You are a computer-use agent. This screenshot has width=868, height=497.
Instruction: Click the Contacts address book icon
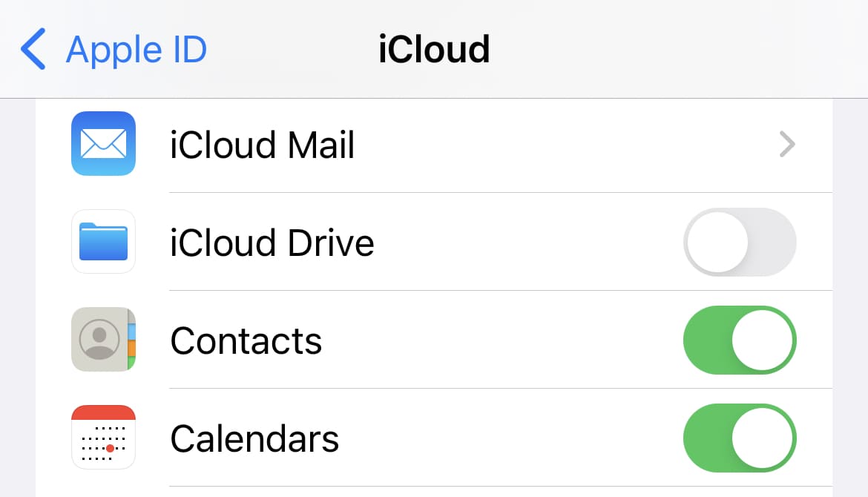[103, 340]
